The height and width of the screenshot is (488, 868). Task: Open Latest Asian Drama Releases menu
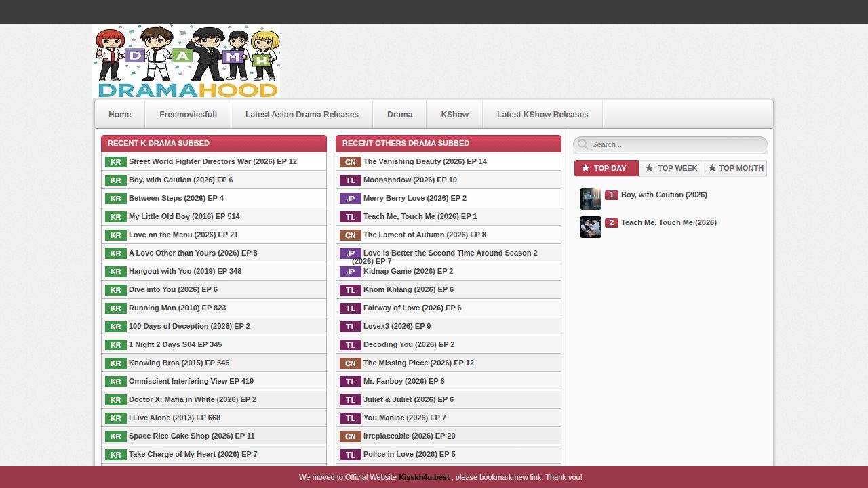click(302, 115)
